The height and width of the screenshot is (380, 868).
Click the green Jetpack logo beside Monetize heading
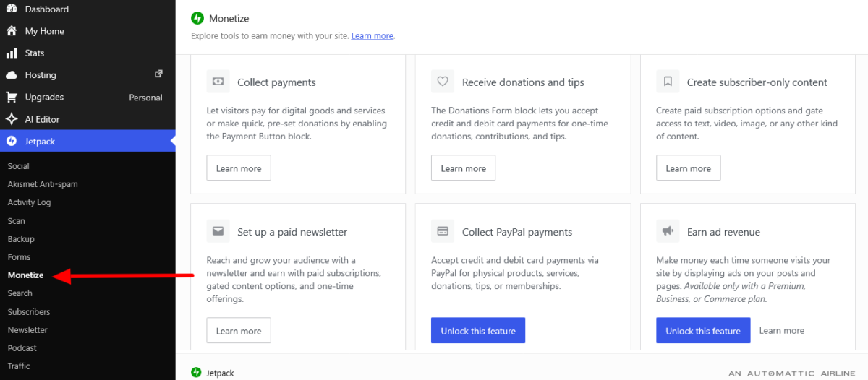pos(197,18)
